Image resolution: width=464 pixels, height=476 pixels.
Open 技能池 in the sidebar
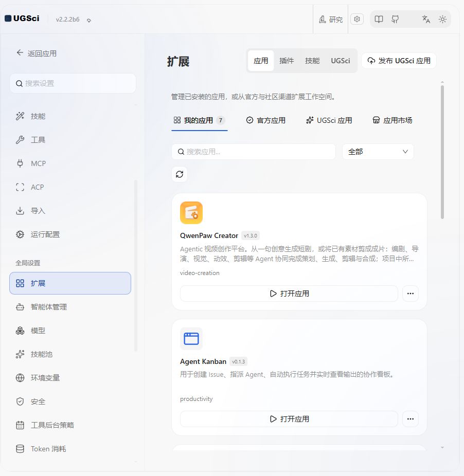[x=70, y=354]
